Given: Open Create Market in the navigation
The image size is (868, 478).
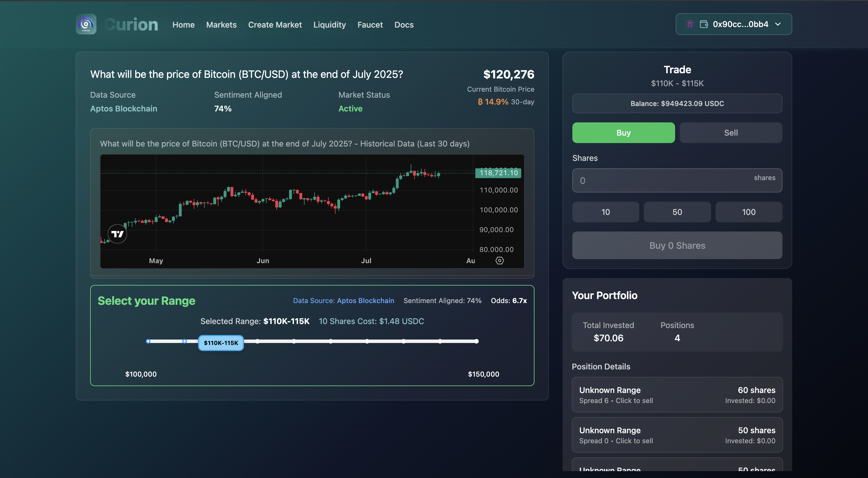Looking at the screenshot, I should (x=275, y=25).
